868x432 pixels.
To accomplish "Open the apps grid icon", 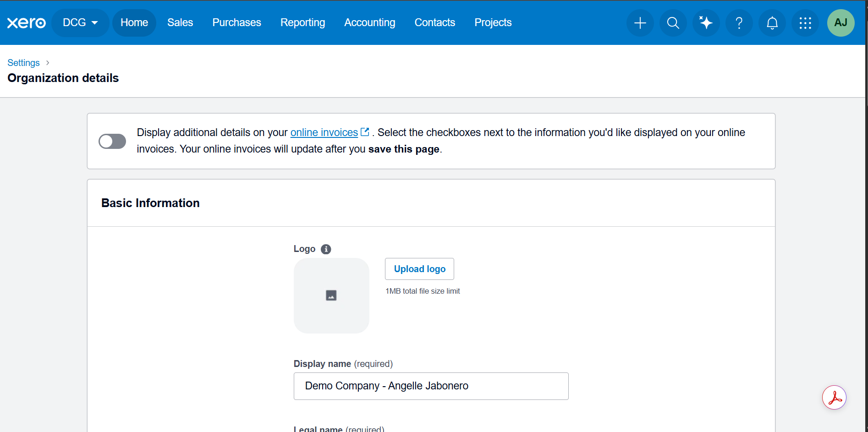I will click(x=805, y=23).
